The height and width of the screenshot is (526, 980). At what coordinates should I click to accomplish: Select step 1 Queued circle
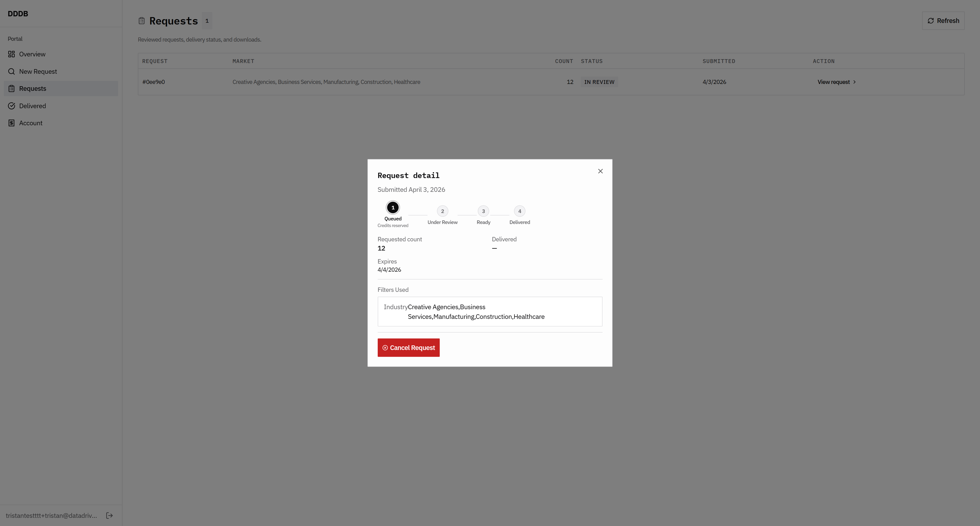(x=393, y=208)
